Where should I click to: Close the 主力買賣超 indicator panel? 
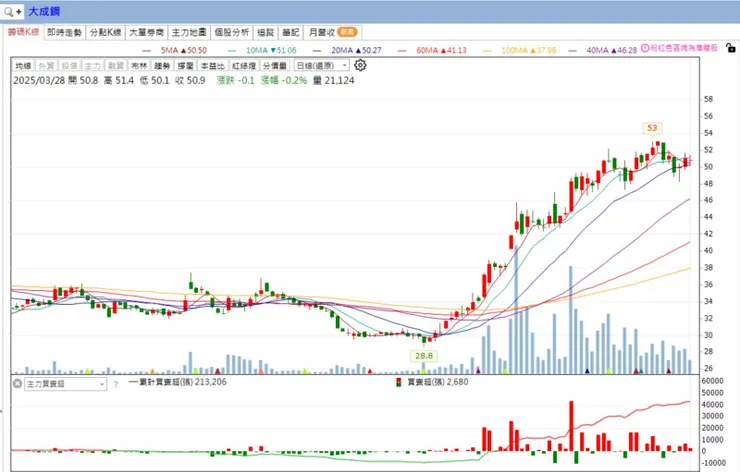pyautogui.click(x=17, y=384)
